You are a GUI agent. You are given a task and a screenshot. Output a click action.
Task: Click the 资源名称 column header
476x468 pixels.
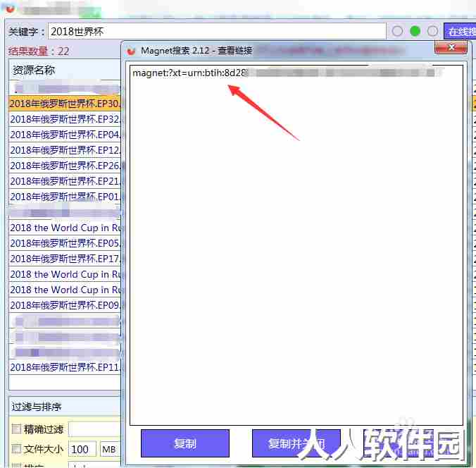click(65, 70)
